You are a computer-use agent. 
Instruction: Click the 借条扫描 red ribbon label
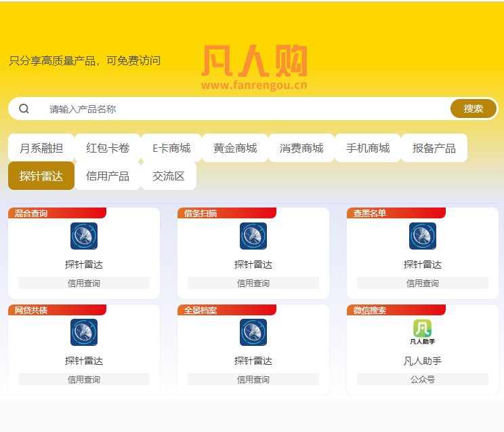(227, 213)
